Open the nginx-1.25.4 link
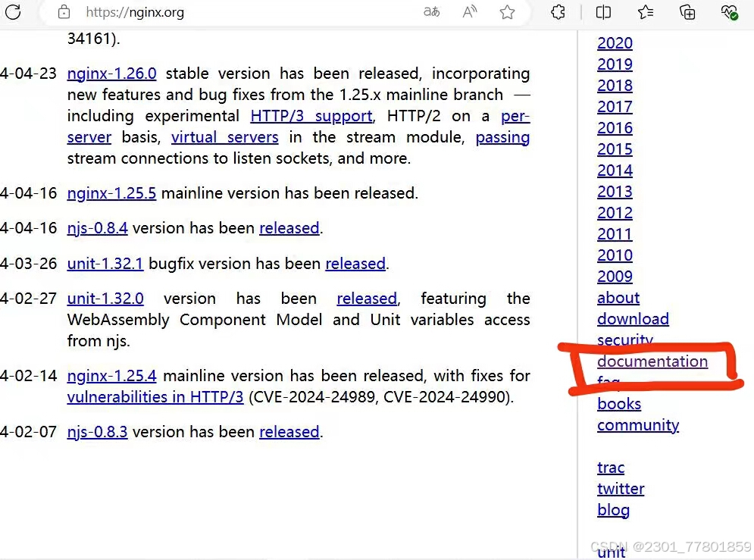Screen dimensions: 754x560 pyautogui.click(x=111, y=376)
